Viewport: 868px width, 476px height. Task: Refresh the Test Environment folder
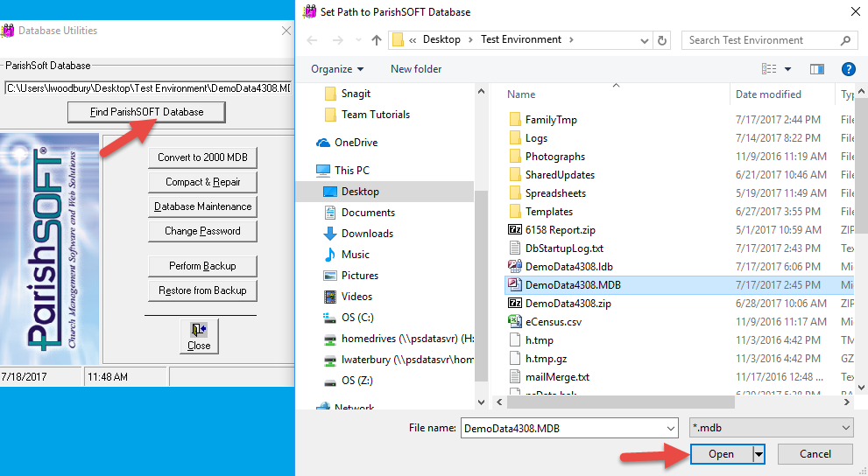coord(661,40)
